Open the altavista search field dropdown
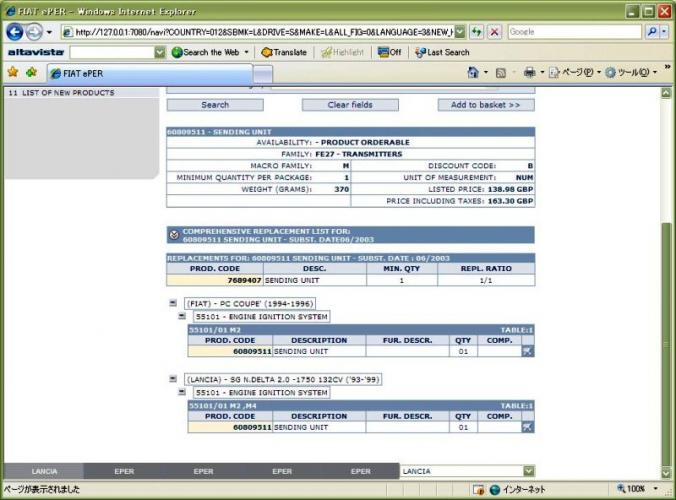The width and height of the screenshot is (676, 500). click(160, 52)
